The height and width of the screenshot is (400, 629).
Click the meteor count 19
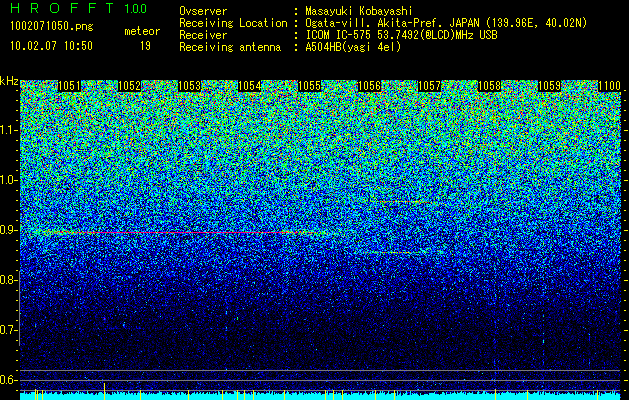click(145, 46)
